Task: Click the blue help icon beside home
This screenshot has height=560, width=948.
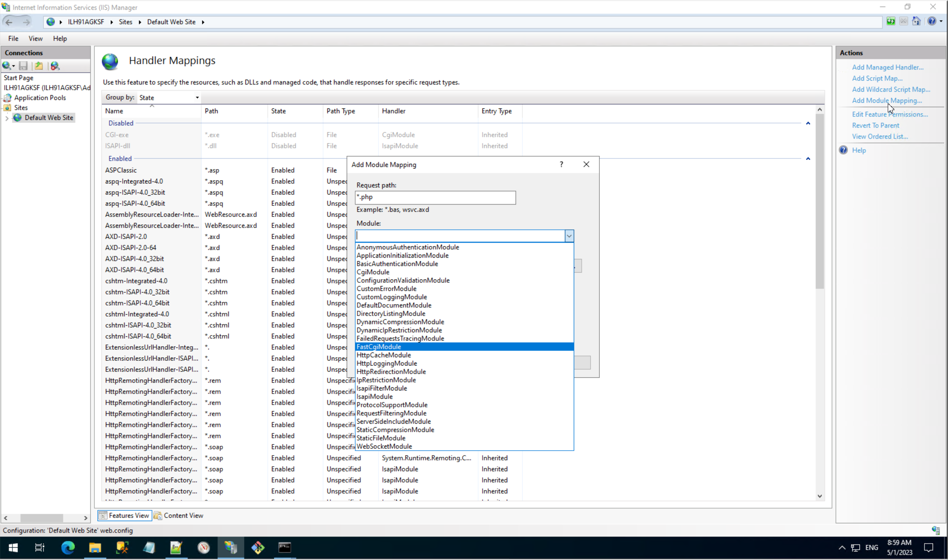Action: 932,21
